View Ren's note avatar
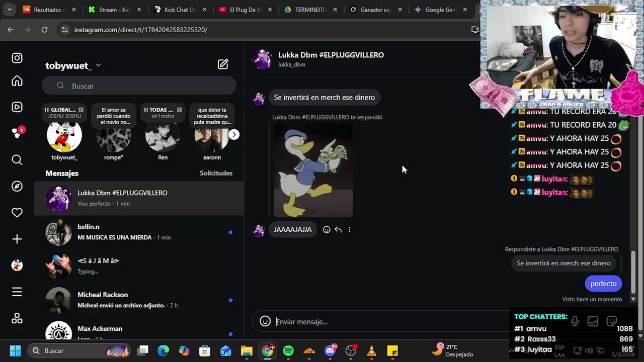Image resolution: width=644 pixels, height=362 pixels. coord(163,136)
